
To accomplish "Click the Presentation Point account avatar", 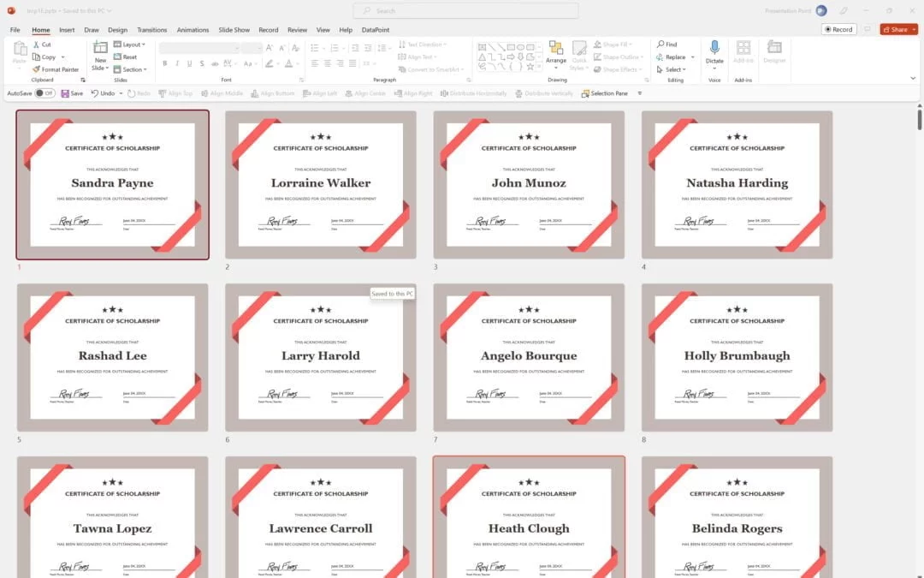I will 821,10.
